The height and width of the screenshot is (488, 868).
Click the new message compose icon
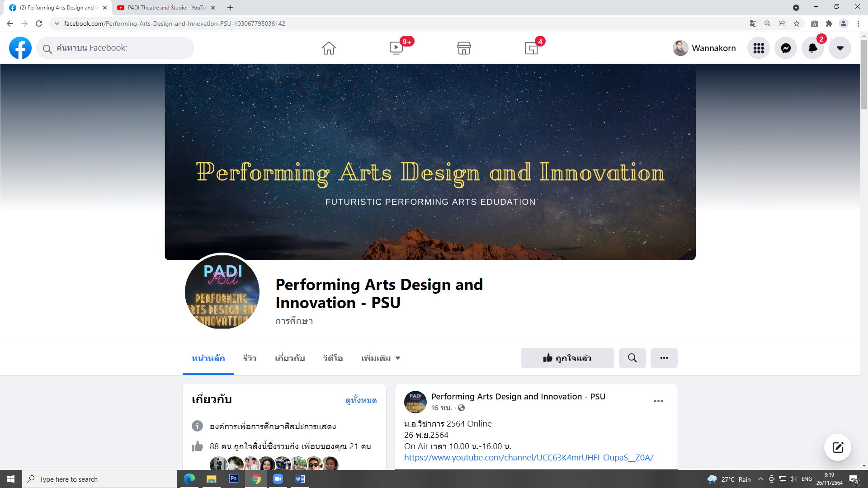838,447
